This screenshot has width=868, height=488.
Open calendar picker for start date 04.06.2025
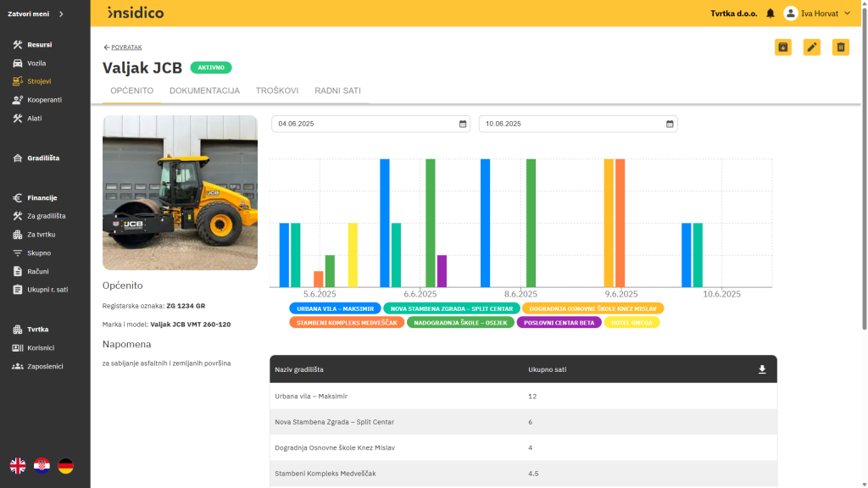click(x=463, y=124)
